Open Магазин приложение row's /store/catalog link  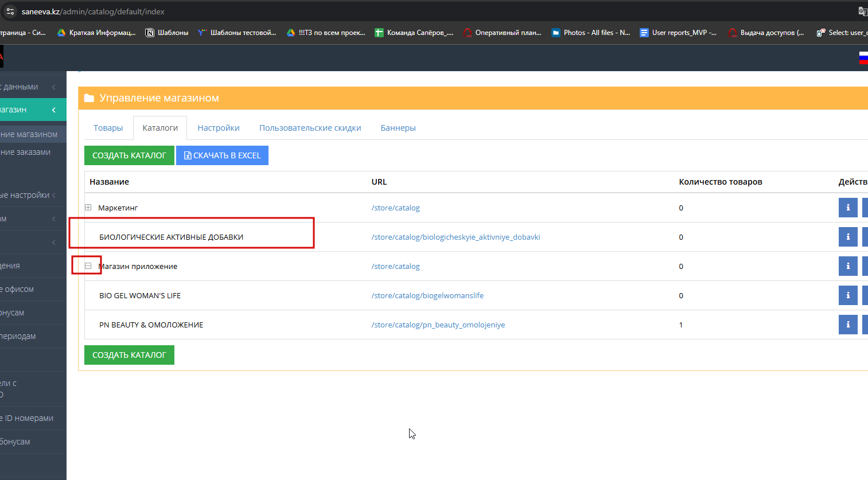pos(396,266)
